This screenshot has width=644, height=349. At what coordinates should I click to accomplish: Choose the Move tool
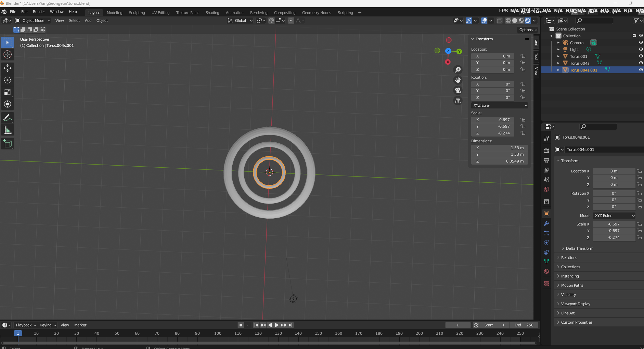point(8,68)
